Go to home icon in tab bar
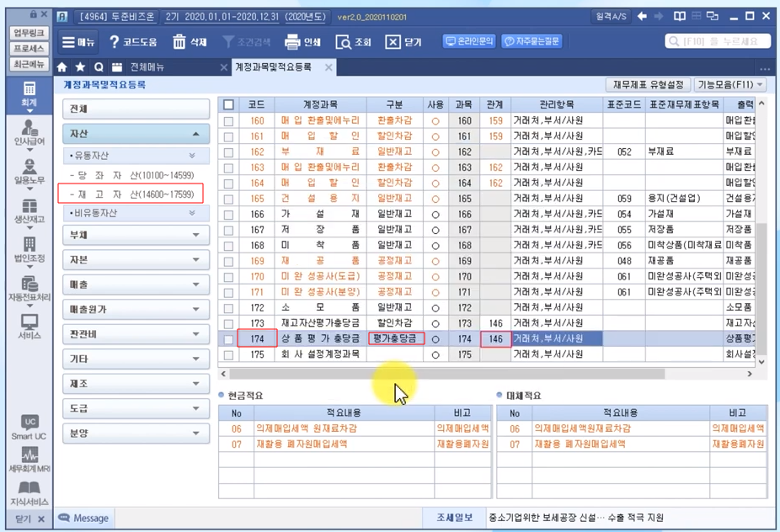This screenshot has width=780, height=532. [x=62, y=67]
